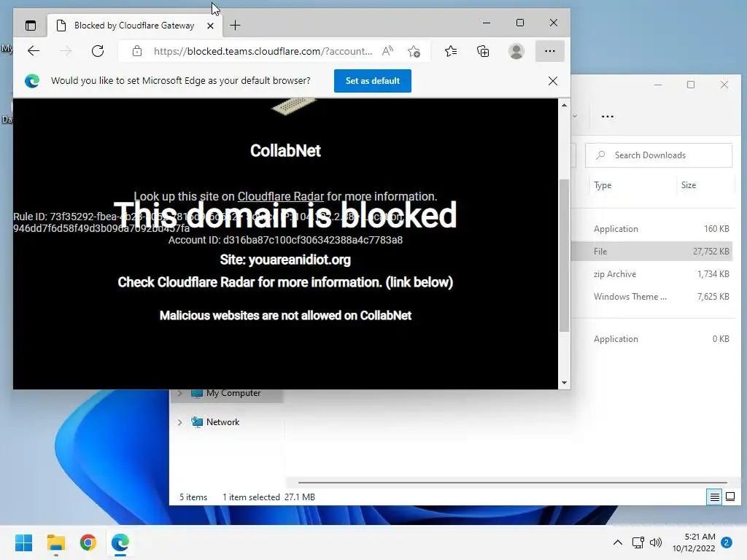Click the page vertical scrollbar thumb
This screenshot has width=747, height=560.
pos(564,255)
